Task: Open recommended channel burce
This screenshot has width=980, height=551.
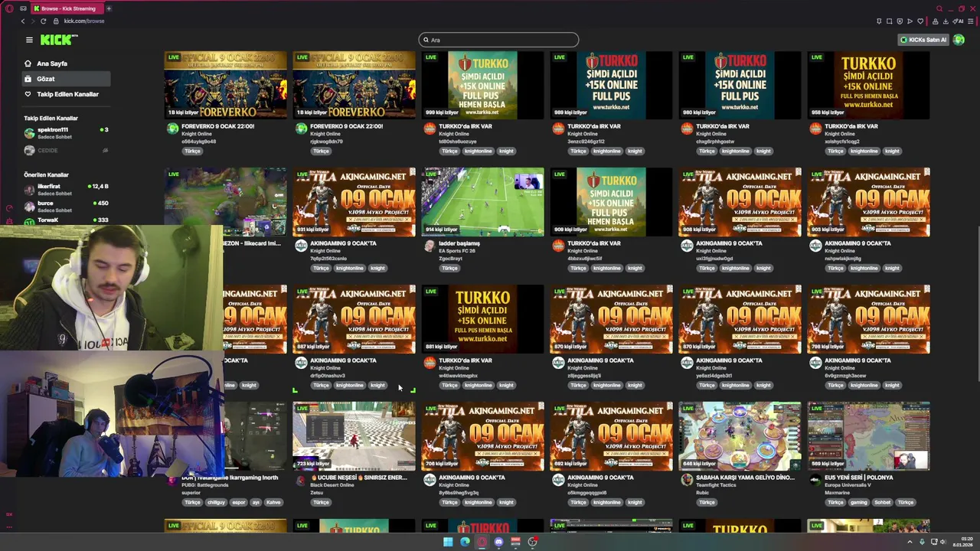Action: click(x=65, y=207)
